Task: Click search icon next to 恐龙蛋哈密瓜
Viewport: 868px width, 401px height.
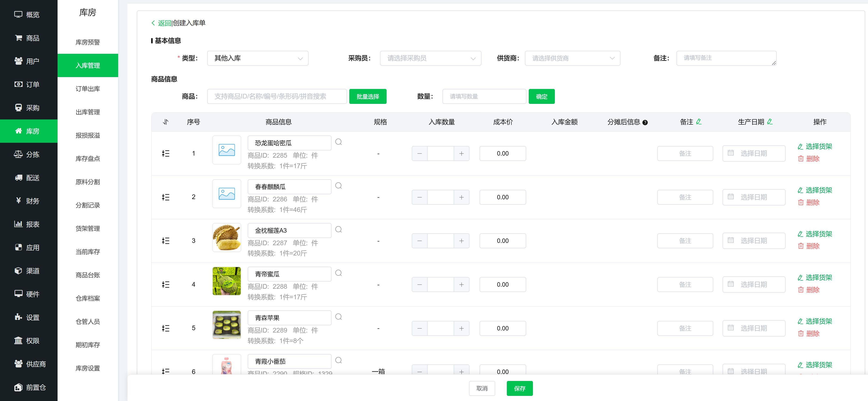Action: 338,142
